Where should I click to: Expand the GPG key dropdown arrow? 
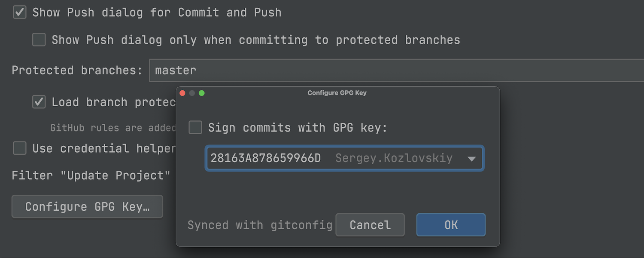[x=471, y=159]
